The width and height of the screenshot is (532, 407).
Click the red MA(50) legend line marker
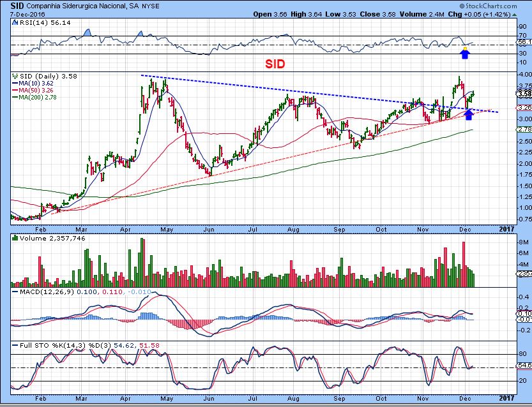15,91
